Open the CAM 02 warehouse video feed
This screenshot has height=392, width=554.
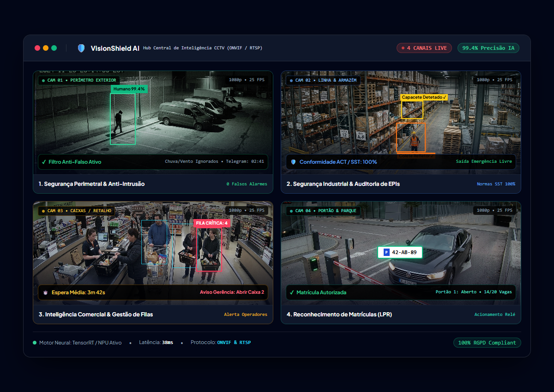pyautogui.click(x=401, y=122)
